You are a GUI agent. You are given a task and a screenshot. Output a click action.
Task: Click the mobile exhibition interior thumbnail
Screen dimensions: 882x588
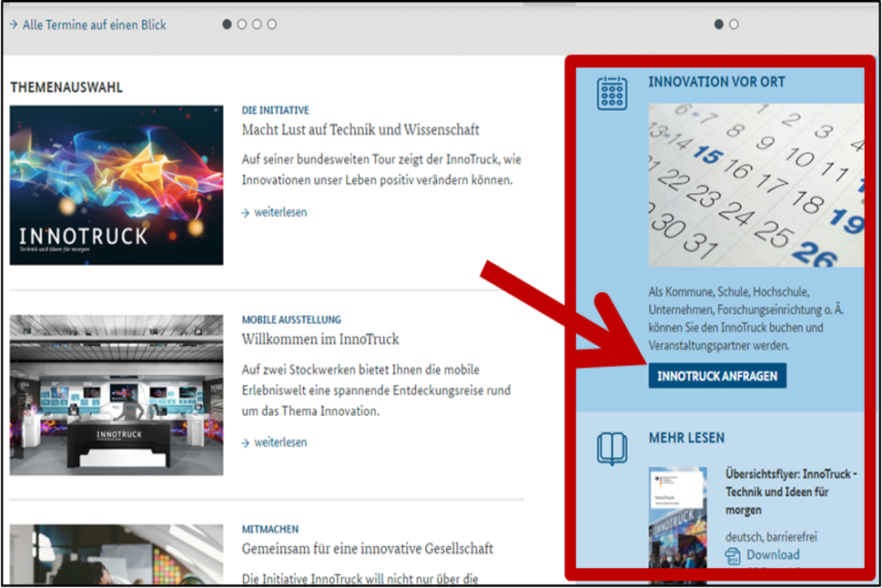[x=117, y=395]
